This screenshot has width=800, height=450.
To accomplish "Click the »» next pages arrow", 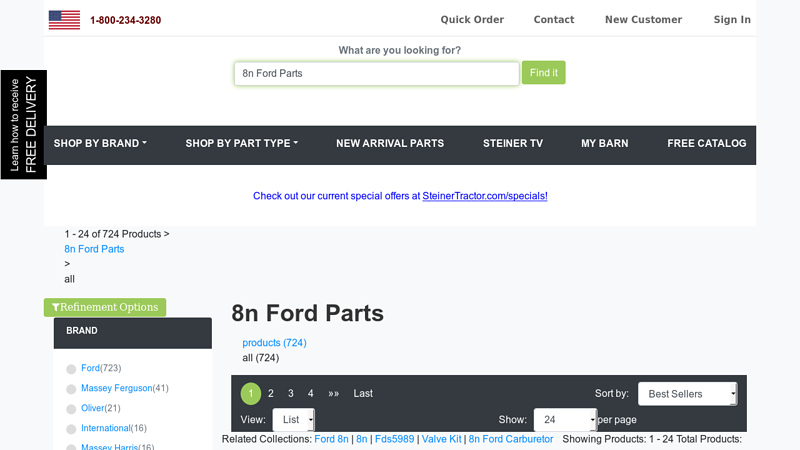I will pyautogui.click(x=334, y=393).
